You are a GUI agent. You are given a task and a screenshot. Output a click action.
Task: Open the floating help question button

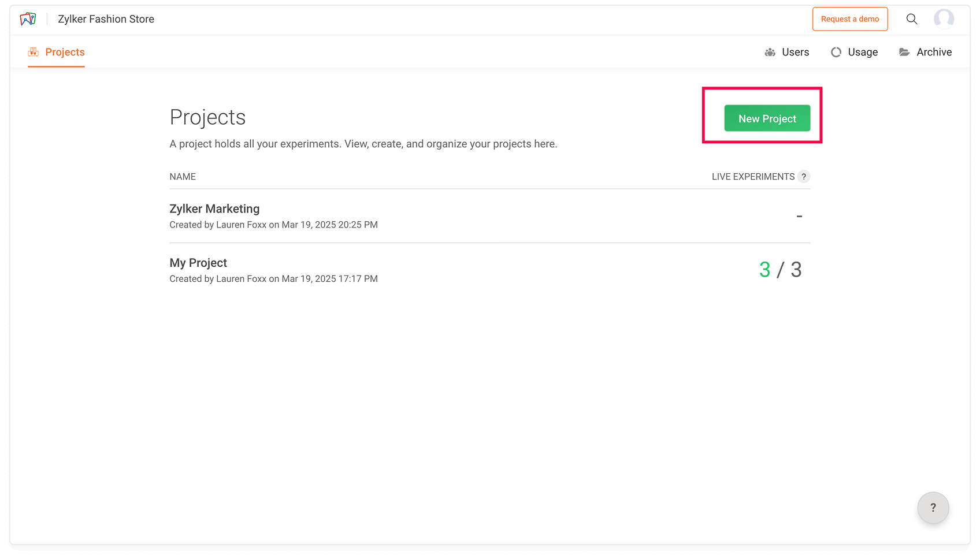pos(933,508)
